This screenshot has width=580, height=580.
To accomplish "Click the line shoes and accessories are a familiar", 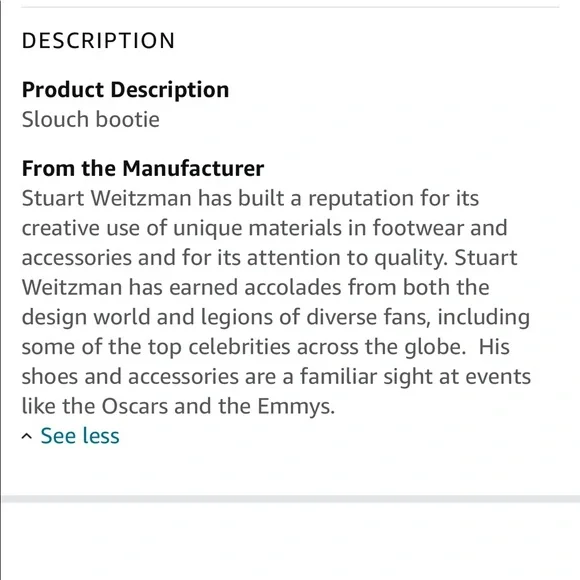I will 276,377.
